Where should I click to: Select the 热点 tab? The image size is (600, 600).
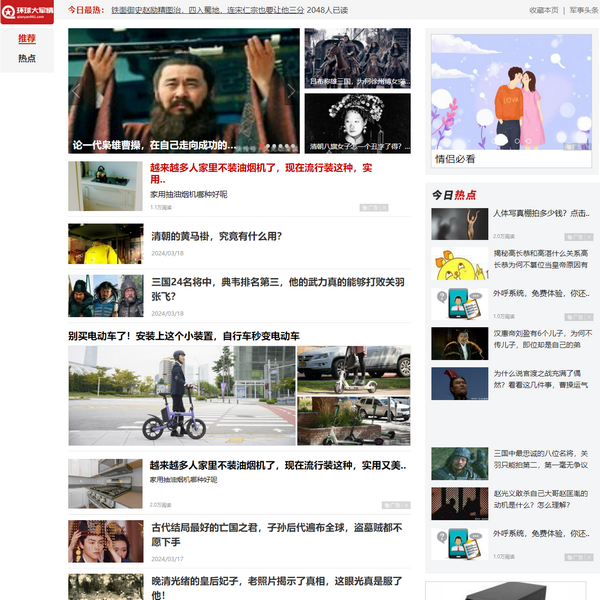pyautogui.click(x=27, y=59)
